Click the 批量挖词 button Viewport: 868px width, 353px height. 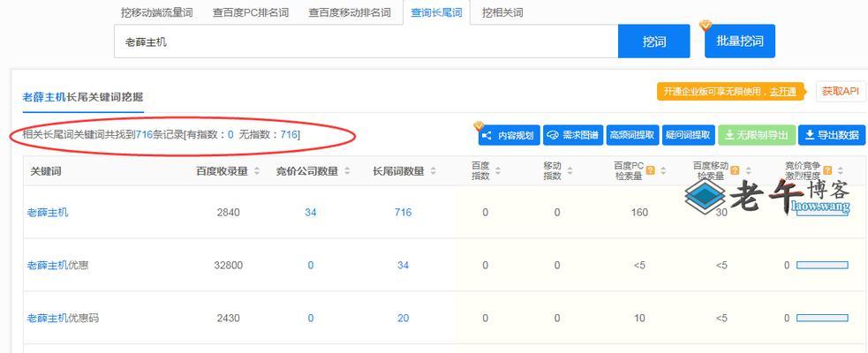[x=740, y=41]
